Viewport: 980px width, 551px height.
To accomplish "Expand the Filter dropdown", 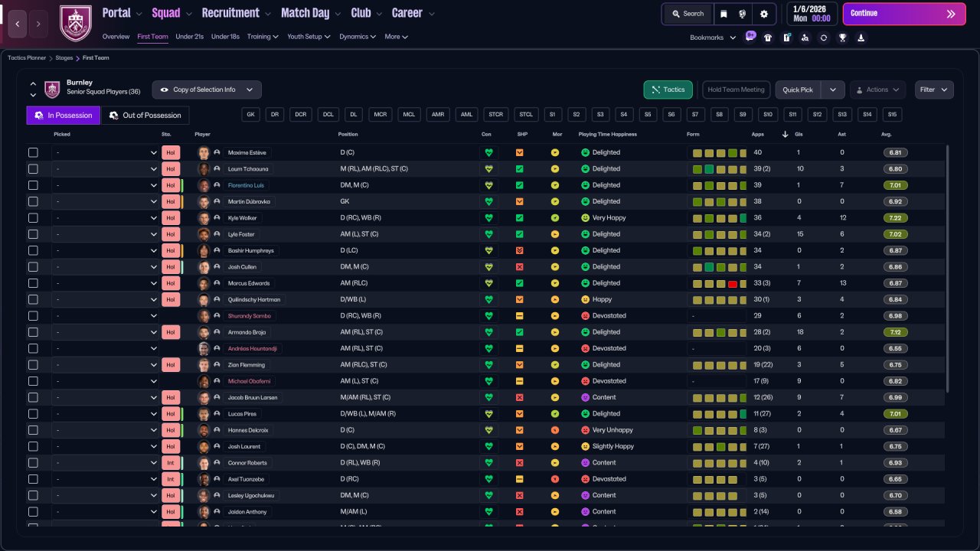I will click(934, 90).
